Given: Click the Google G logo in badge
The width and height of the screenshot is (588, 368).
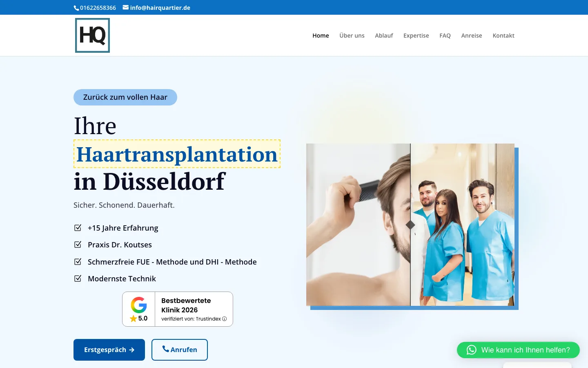Looking at the screenshot, I should click(139, 305).
